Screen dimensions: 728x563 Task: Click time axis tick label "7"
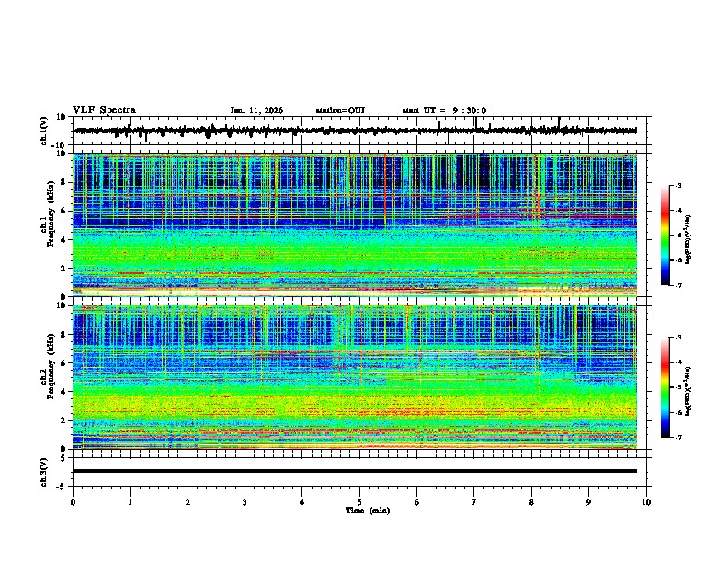(474, 502)
